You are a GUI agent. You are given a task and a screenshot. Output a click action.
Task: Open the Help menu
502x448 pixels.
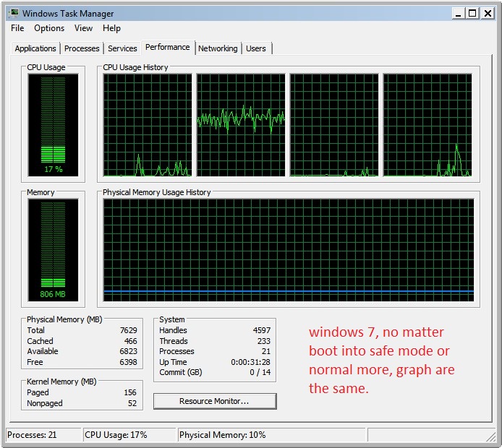[x=111, y=28]
